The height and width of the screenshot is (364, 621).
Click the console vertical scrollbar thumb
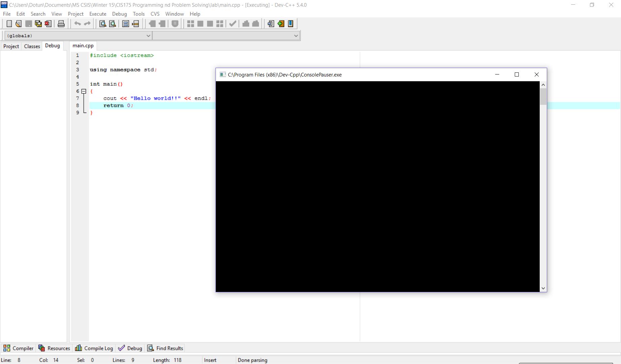[x=543, y=97]
